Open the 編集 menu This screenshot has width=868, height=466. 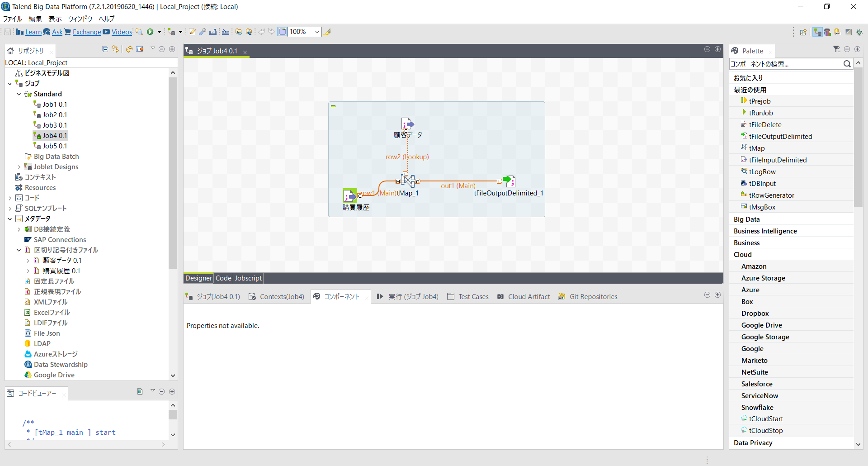tap(35, 19)
